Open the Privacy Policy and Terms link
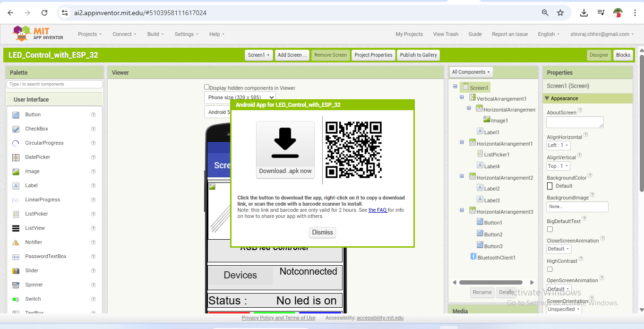Screen dimensions: 644x329 point(279,318)
